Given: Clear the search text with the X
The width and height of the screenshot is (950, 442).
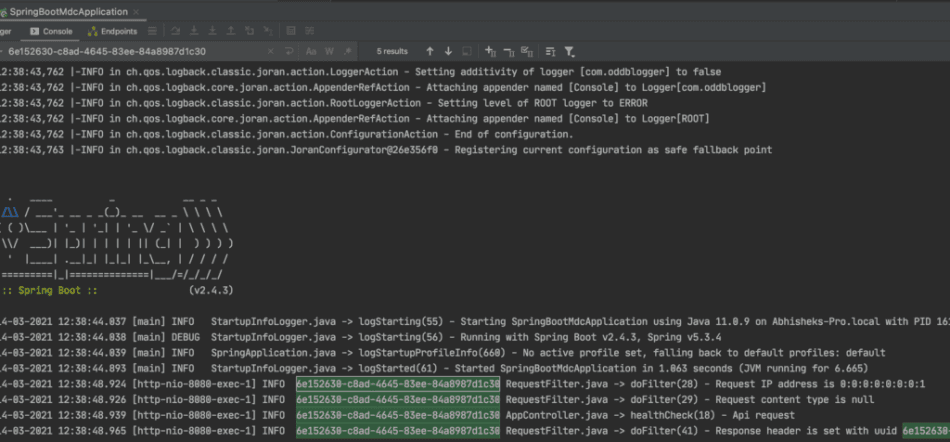Looking at the screenshot, I should (270, 51).
